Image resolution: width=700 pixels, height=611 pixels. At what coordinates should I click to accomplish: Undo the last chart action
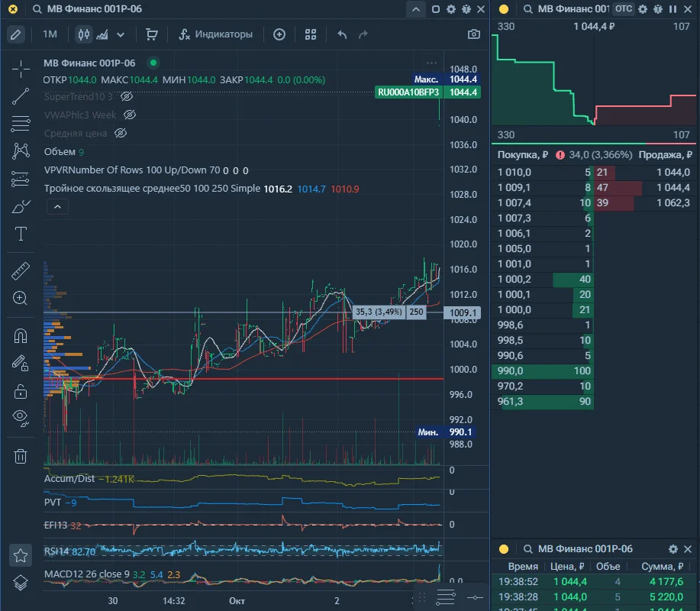343,34
